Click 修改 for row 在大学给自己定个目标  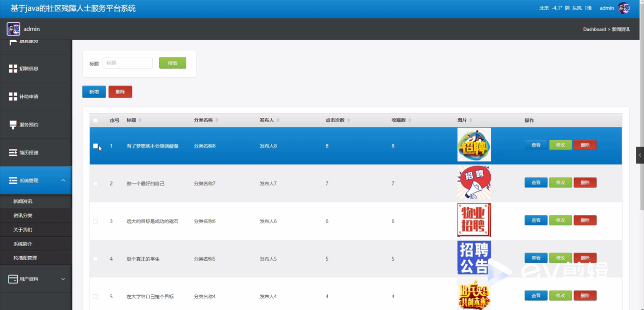click(560, 295)
